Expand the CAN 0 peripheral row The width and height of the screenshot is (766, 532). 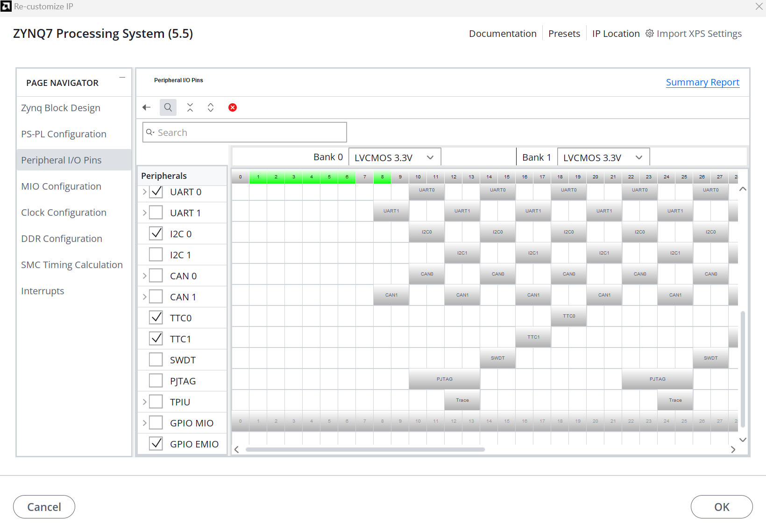(x=144, y=276)
